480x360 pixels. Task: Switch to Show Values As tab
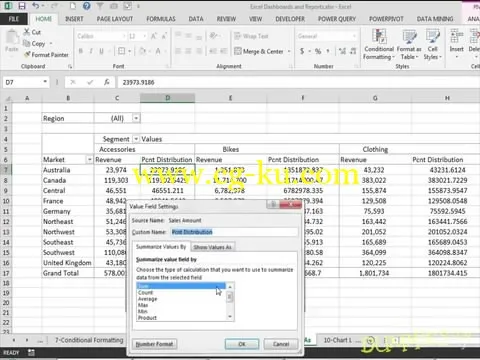pos(213,247)
